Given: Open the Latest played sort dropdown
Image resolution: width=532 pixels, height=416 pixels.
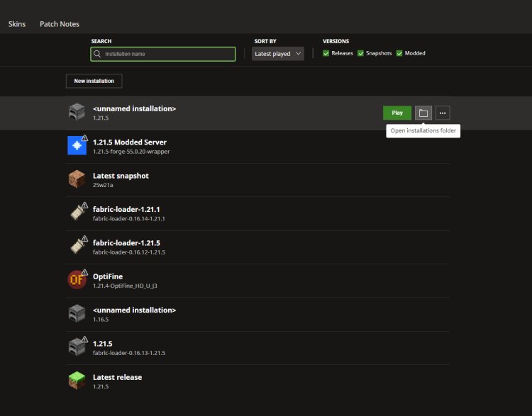Looking at the screenshot, I should 277,54.
